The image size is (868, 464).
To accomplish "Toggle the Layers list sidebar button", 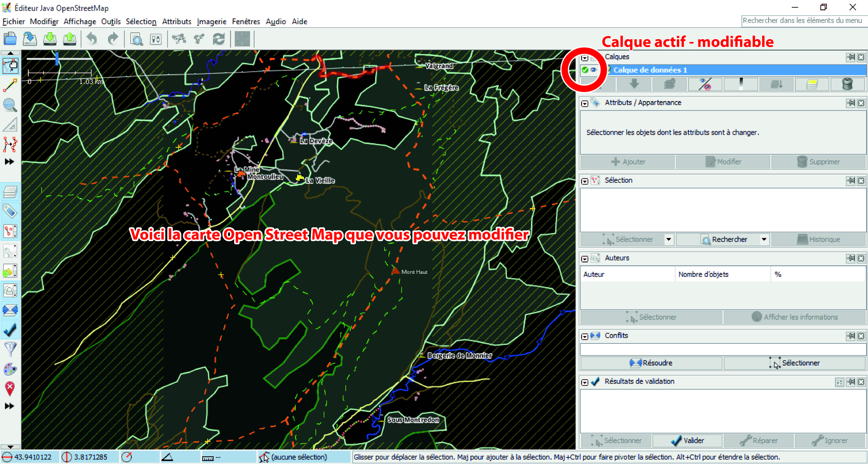I will point(10,192).
